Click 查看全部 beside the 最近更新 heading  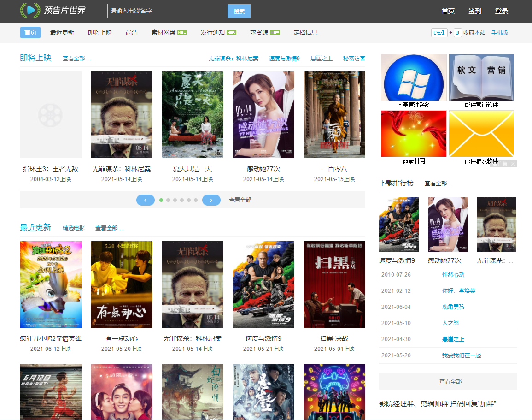(x=109, y=228)
